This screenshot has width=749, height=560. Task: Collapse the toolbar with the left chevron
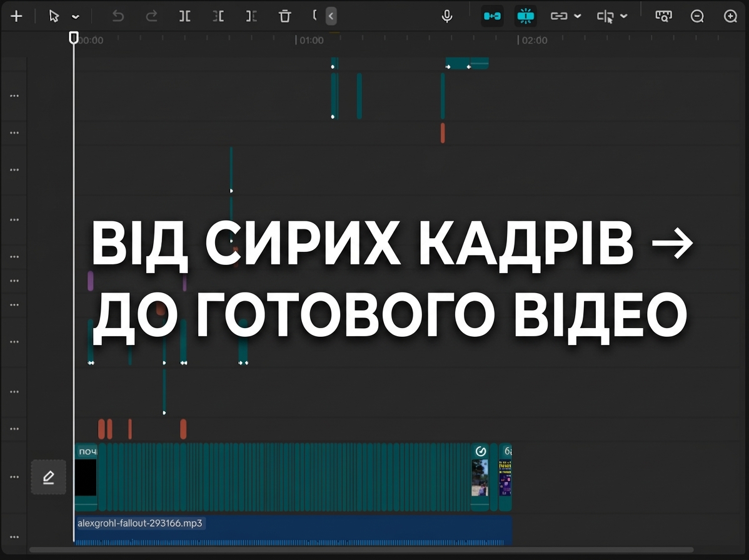pyautogui.click(x=331, y=16)
